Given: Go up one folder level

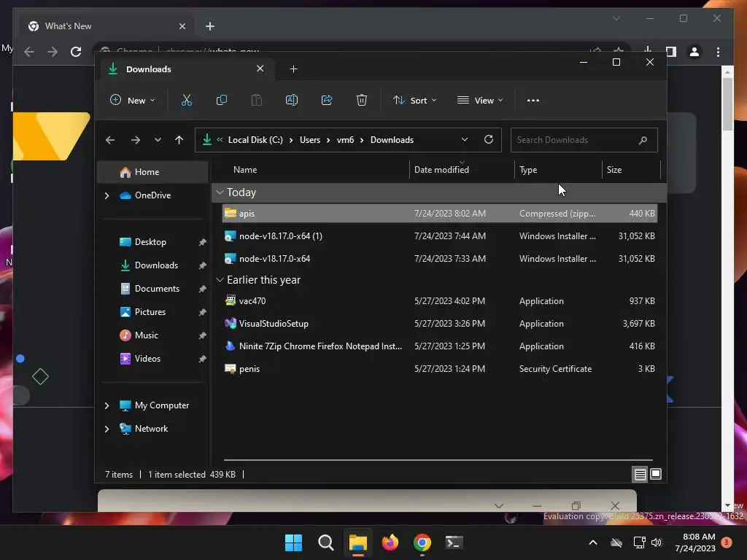Looking at the screenshot, I should [179, 140].
